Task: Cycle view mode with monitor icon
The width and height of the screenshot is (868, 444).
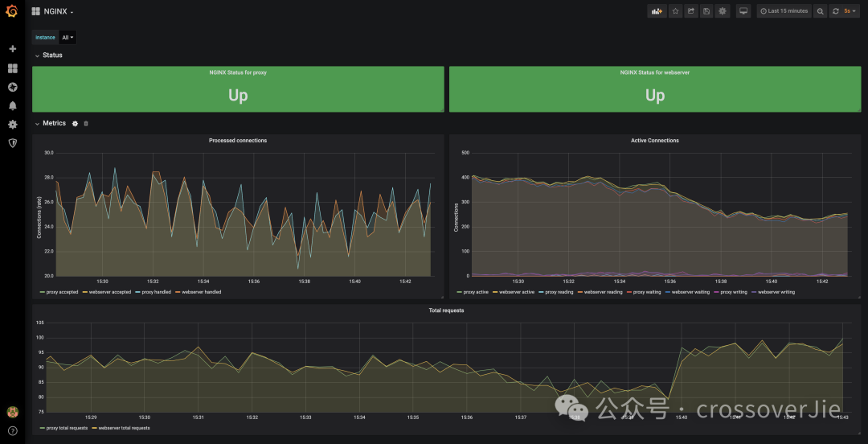Action: 743,11
